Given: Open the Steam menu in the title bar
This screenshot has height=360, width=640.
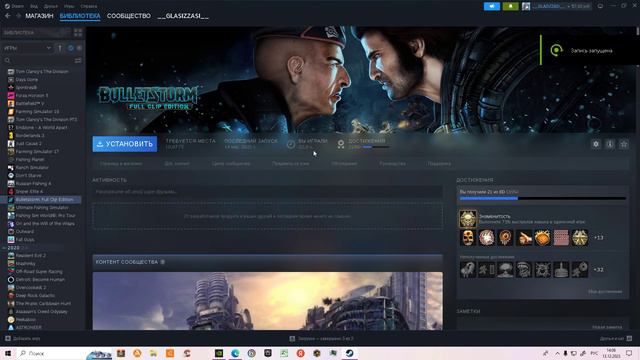Looking at the screenshot, I should pyautogui.click(x=14, y=6).
